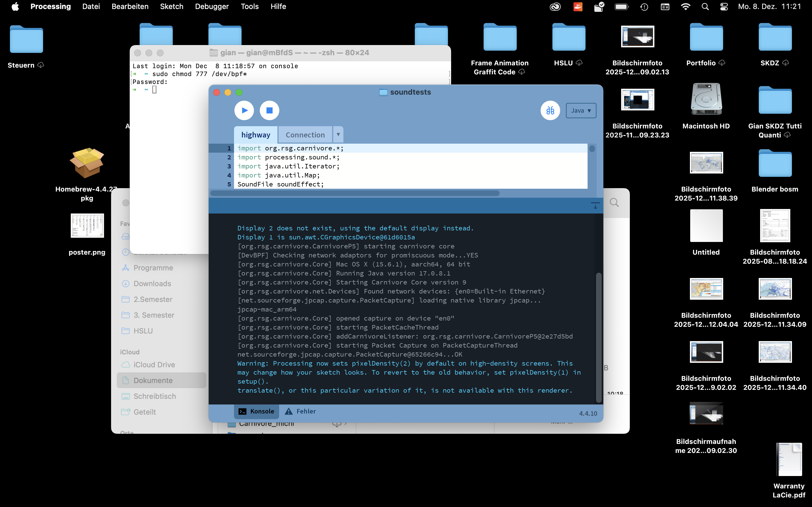Toggle the debugger butterfly icon
The height and width of the screenshot is (507, 812).
click(x=550, y=110)
